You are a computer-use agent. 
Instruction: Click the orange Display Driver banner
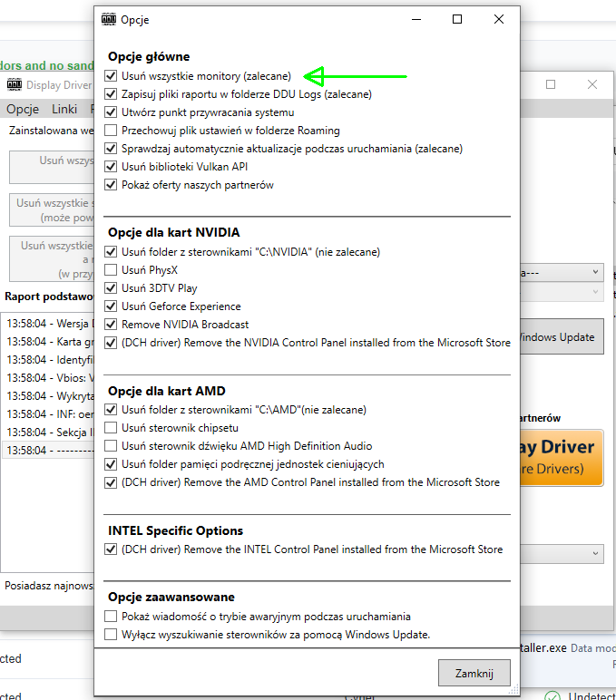[x=562, y=458]
